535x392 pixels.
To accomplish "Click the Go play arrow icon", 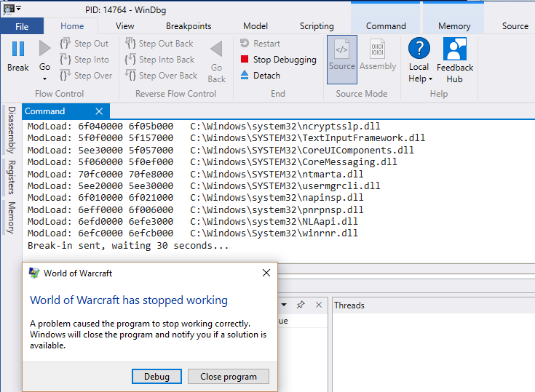I will [x=44, y=48].
